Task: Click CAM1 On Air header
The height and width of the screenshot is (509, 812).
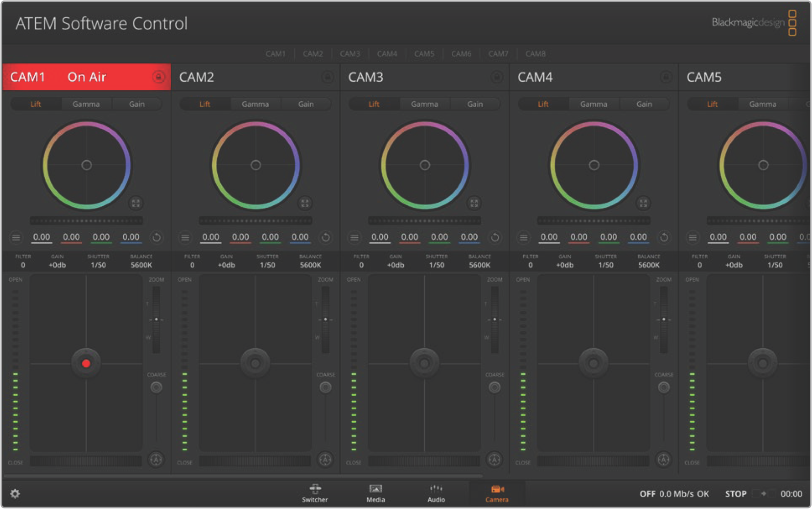Action: (87, 77)
